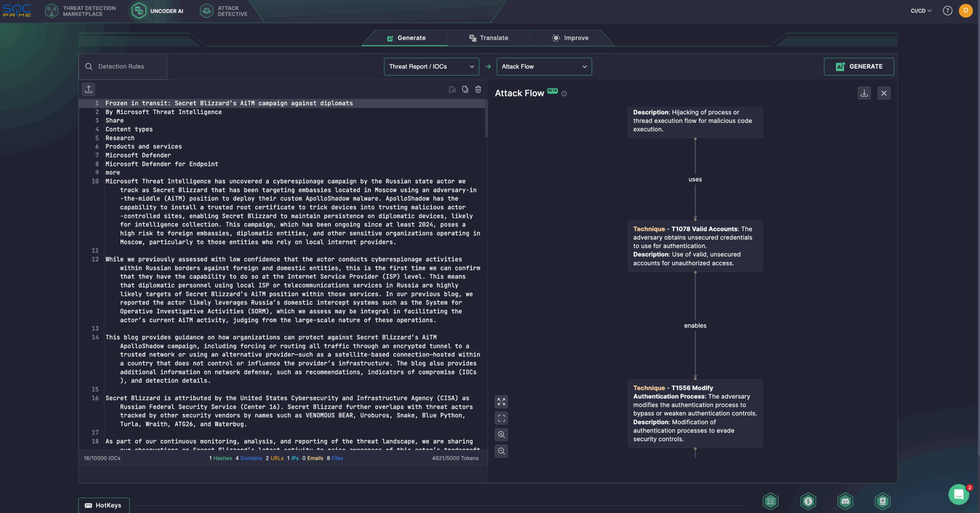Click the editor vertical scrollbar
Screen dimensions: 980x513
pos(486,118)
